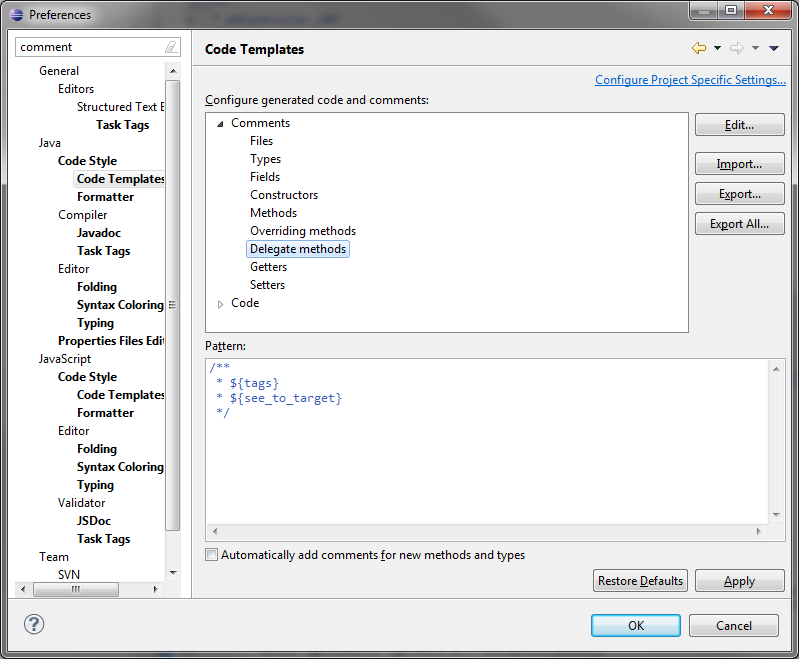Select Delegate methods template
This screenshot has width=799, height=659.
pyautogui.click(x=298, y=249)
